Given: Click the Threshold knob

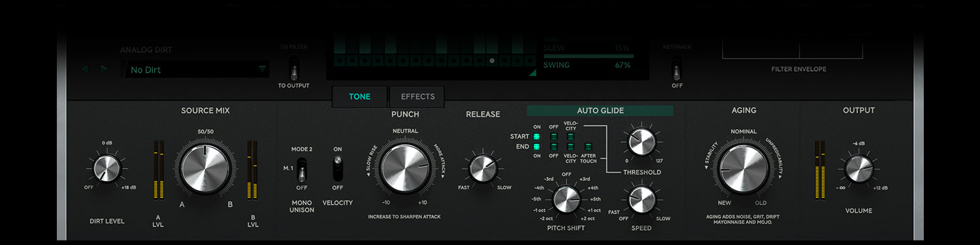Looking at the screenshot, I should (x=641, y=141).
